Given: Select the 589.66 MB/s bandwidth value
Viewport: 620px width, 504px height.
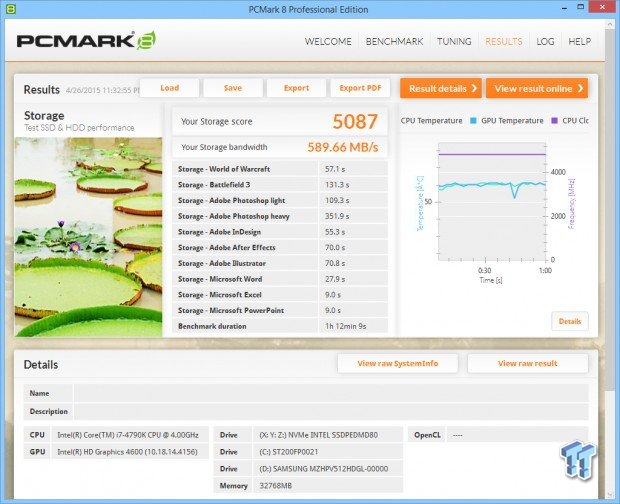Looking at the screenshot, I should pyautogui.click(x=343, y=147).
